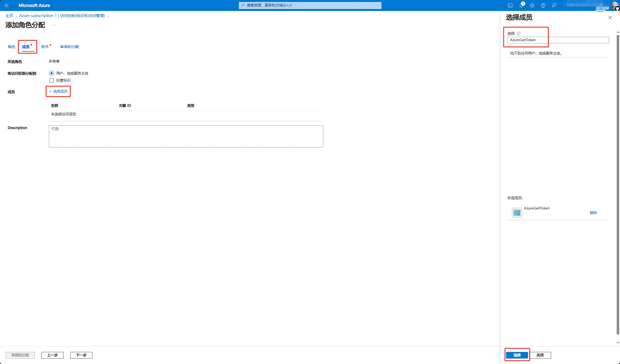Select 用户、组或服务主体 radio option
This screenshot has width=620, height=364.
52,73
